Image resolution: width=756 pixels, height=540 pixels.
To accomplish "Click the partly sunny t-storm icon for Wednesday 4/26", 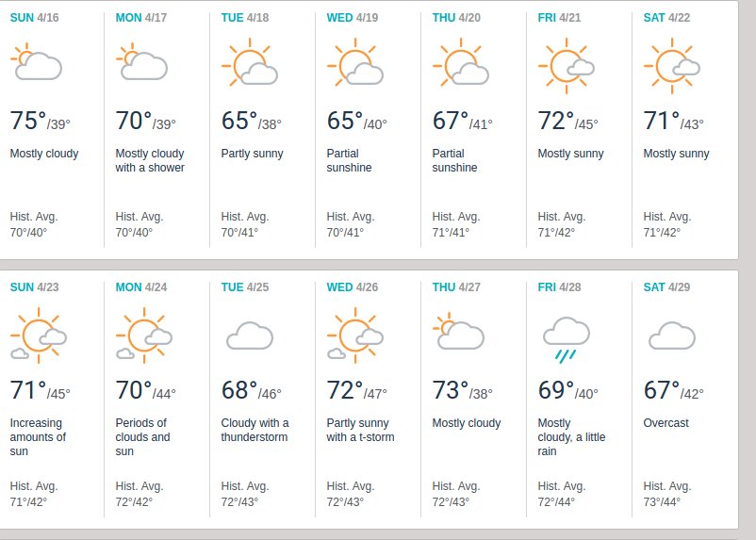I will [353, 335].
